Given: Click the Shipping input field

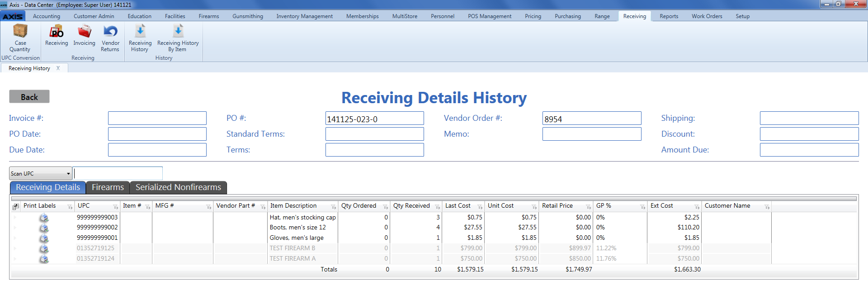Looking at the screenshot, I should [x=809, y=118].
